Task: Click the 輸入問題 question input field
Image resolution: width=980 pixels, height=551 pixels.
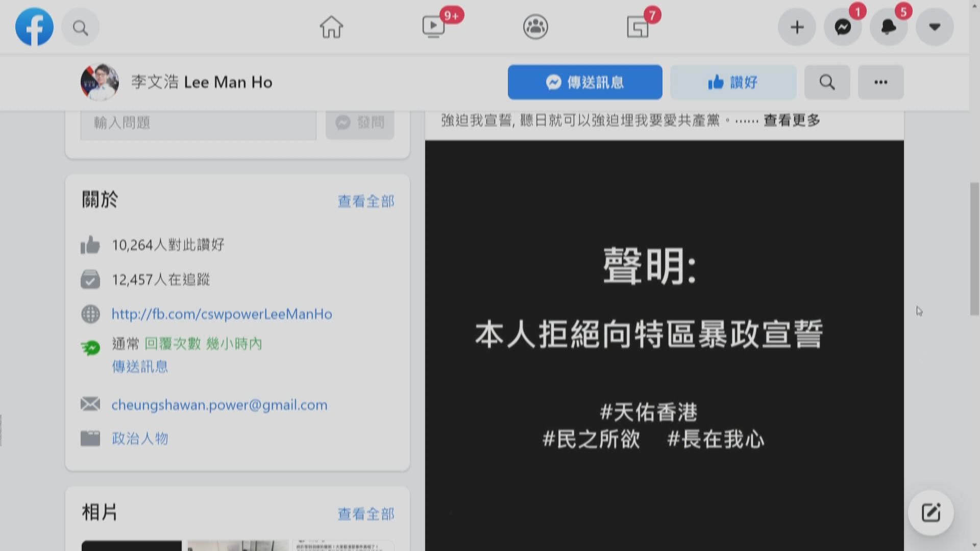Action: click(198, 122)
